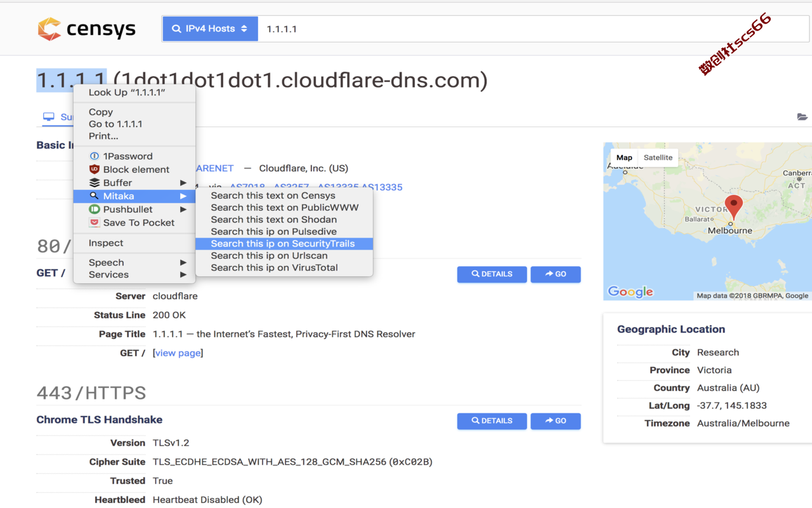Expand the Buffer submenu arrow
The image size is (812, 508).
point(183,183)
